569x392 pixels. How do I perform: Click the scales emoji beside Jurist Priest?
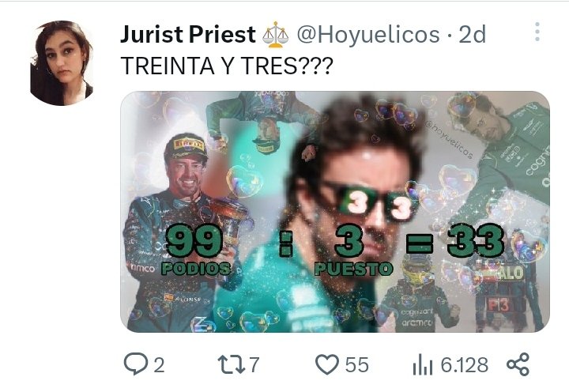pyautogui.click(x=276, y=35)
